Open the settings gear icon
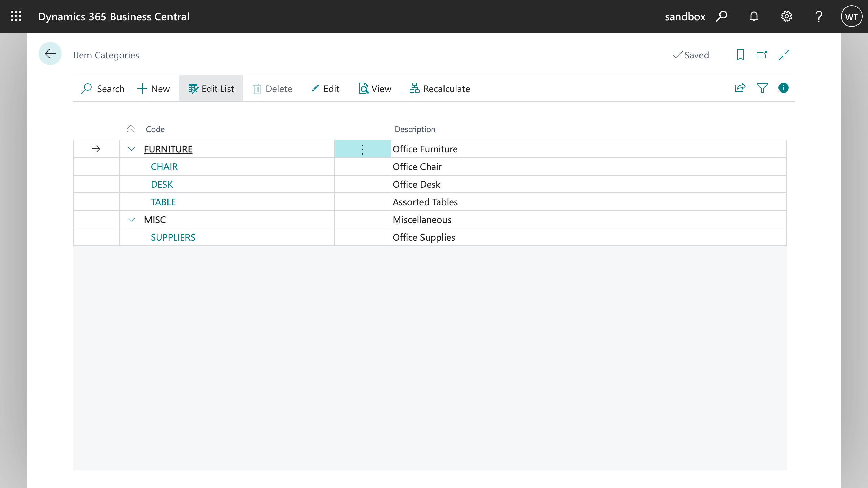The width and height of the screenshot is (868, 488). [786, 16]
